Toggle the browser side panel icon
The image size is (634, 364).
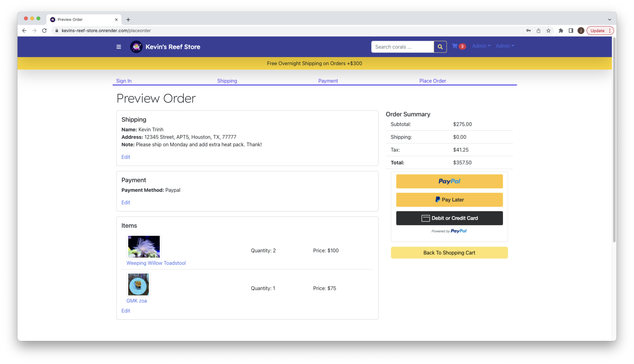tap(571, 31)
